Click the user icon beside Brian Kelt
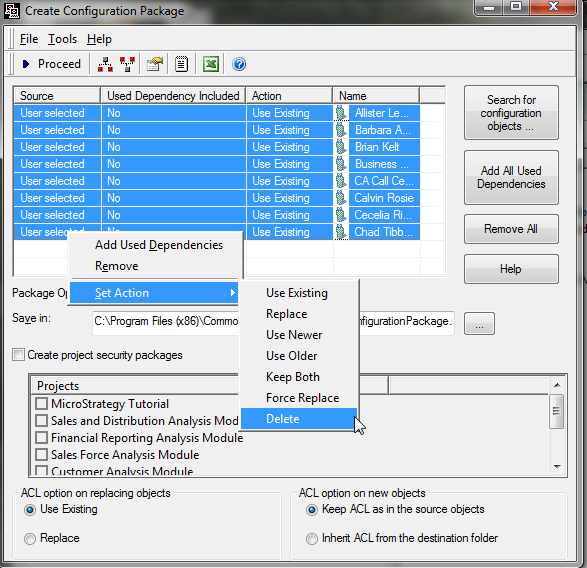Screen dimensions: 587x568 341,147
